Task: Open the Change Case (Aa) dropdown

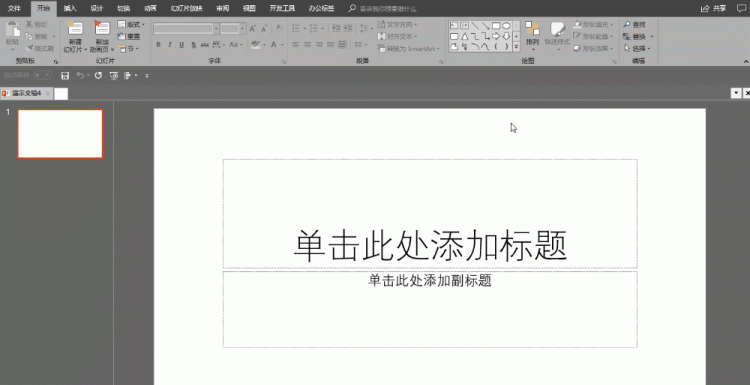Action: click(x=236, y=45)
